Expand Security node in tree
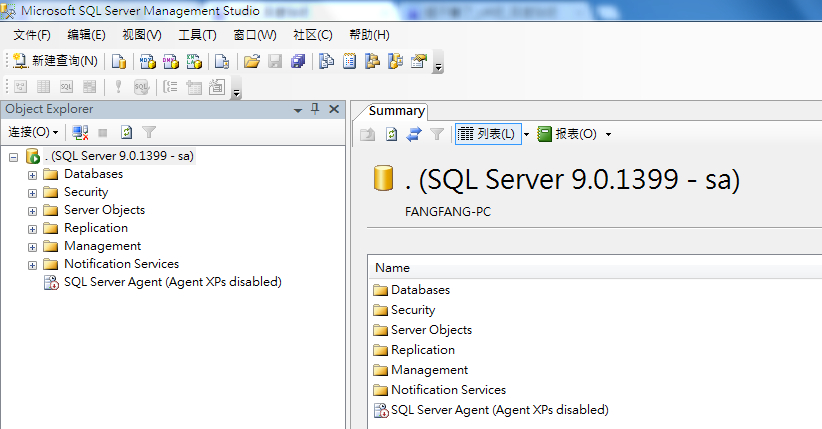 click(33, 193)
